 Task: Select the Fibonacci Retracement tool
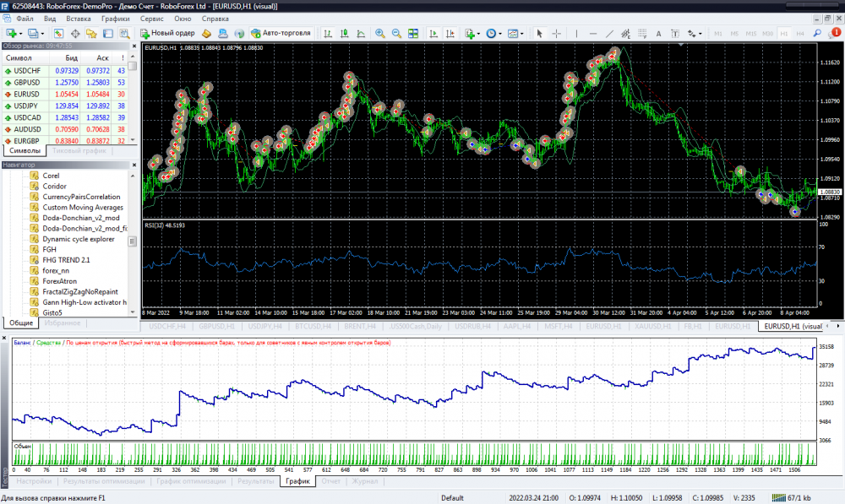click(642, 34)
